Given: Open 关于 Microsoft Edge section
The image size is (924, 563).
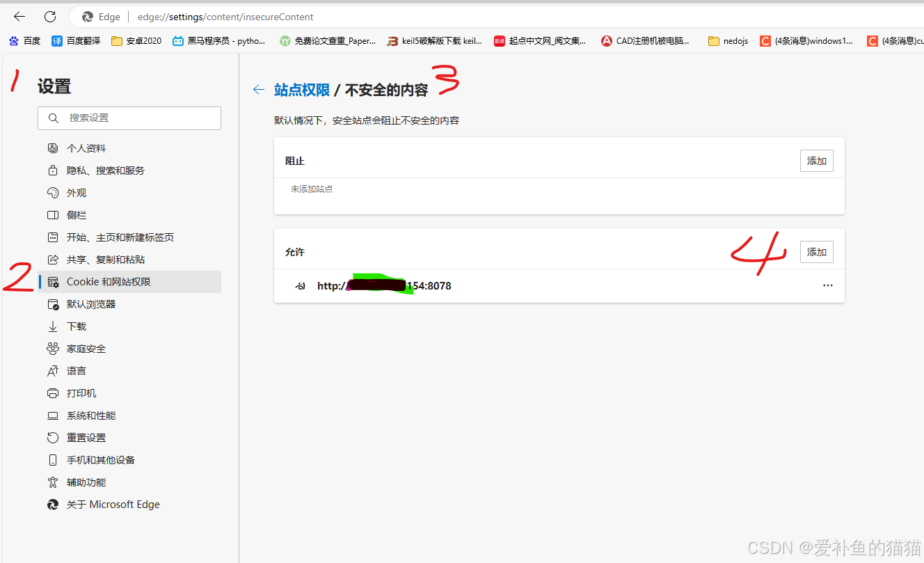Looking at the screenshot, I should [x=129, y=505].
